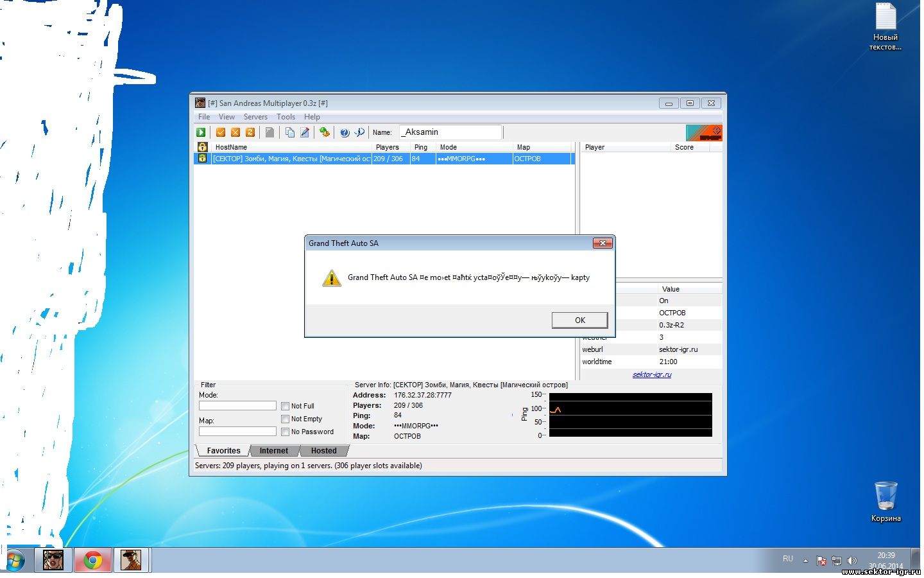924x578 pixels.
Task: Click OK in the Grand Theft Auto SA dialog
Action: [x=580, y=320]
